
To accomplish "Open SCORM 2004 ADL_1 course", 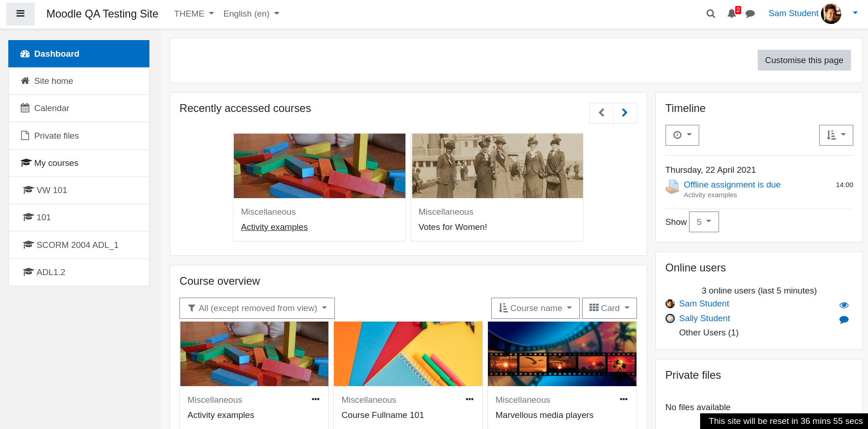I will pos(79,245).
